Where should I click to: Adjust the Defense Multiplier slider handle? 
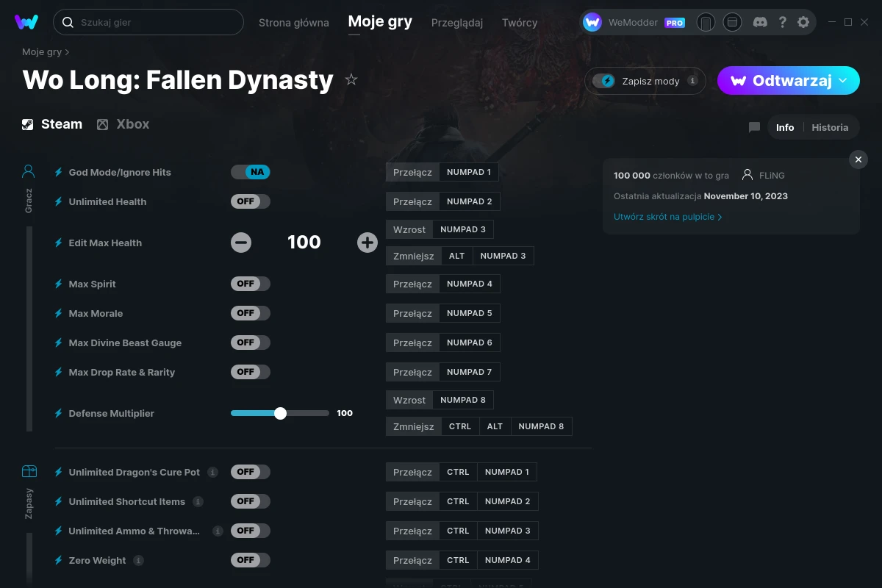click(280, 413)
